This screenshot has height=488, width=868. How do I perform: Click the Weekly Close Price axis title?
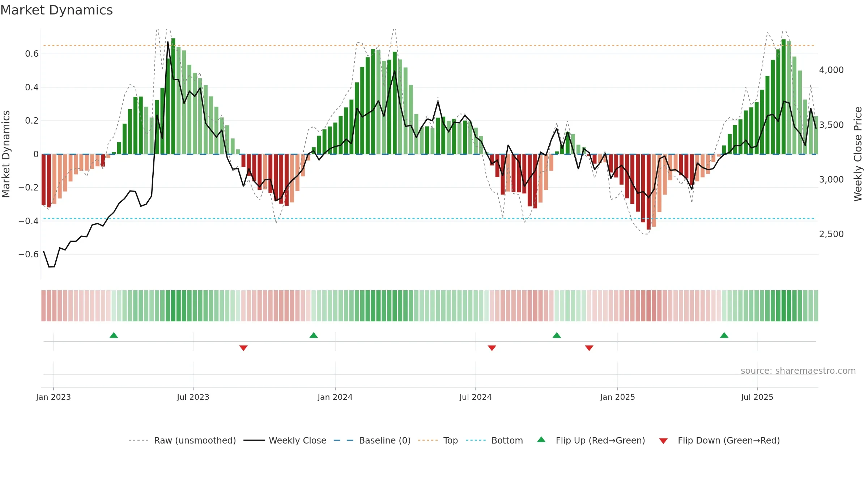coord(858,154)
